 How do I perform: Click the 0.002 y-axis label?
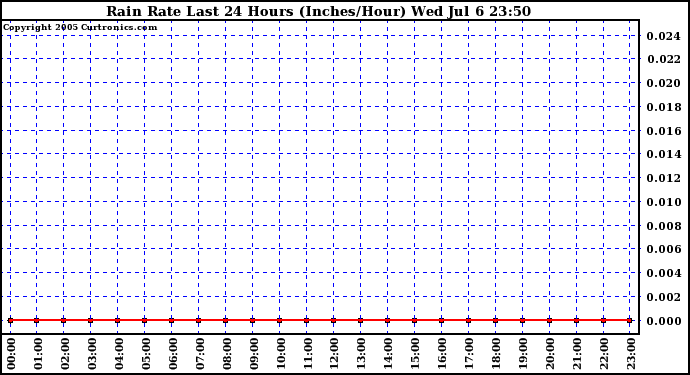(x=663, y=297)
